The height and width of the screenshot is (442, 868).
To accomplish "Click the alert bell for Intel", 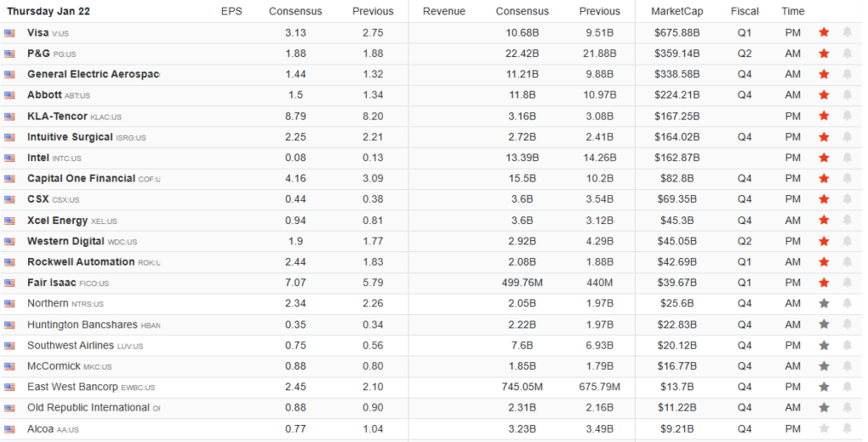I will coord(847,158).
